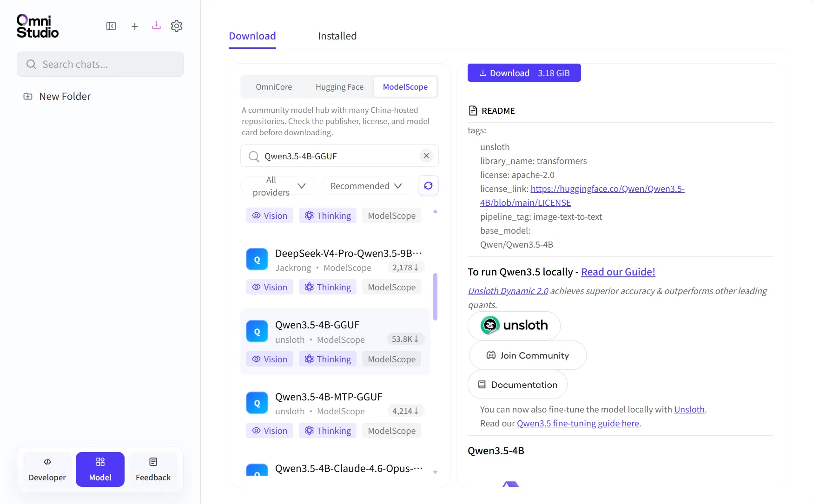Collapse the sidebar panel icon

point(111,26)
